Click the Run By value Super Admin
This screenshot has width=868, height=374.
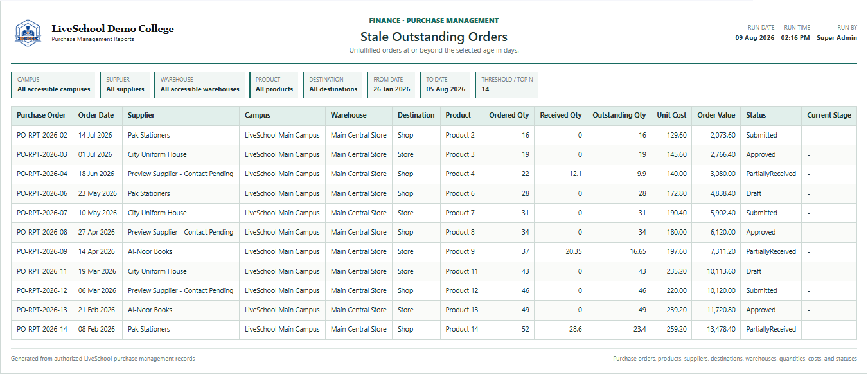pos(837,37)
